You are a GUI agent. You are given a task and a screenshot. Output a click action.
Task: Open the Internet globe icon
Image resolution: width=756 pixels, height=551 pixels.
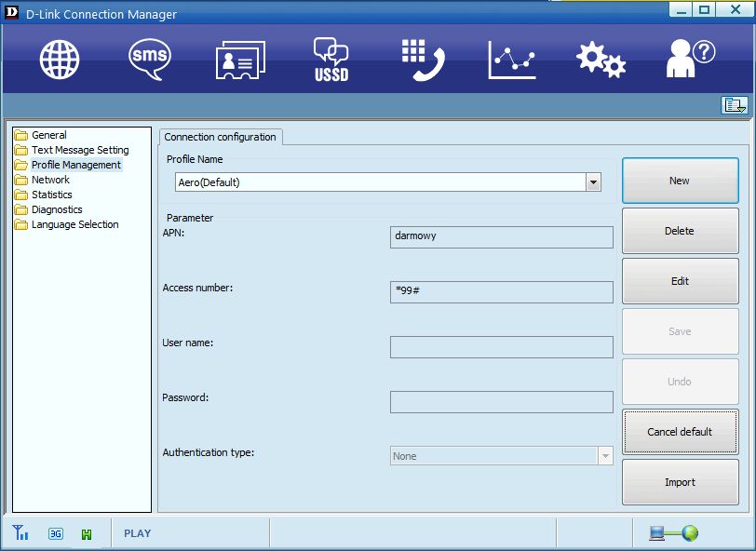60,60
